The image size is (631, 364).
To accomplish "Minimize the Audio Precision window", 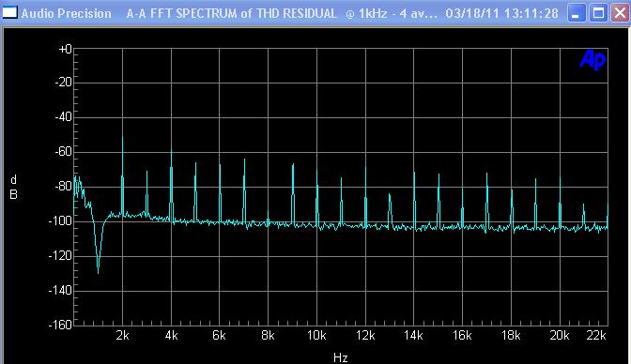I will click(x=577, y=13).
